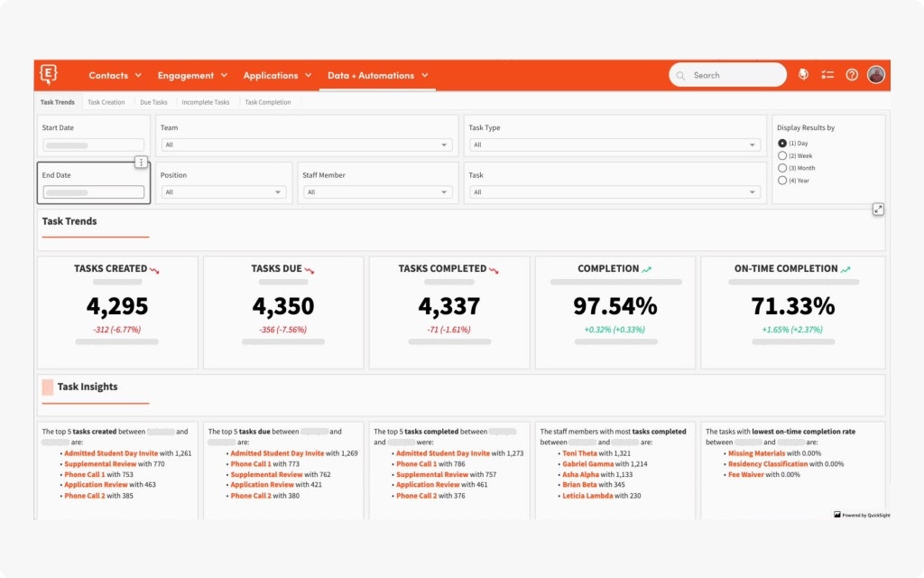Image resolution: width=924 pixels, height=578 pixels.
Task: Open the three-dot menu on the End Date filter
Action: (x=141, y=163)
